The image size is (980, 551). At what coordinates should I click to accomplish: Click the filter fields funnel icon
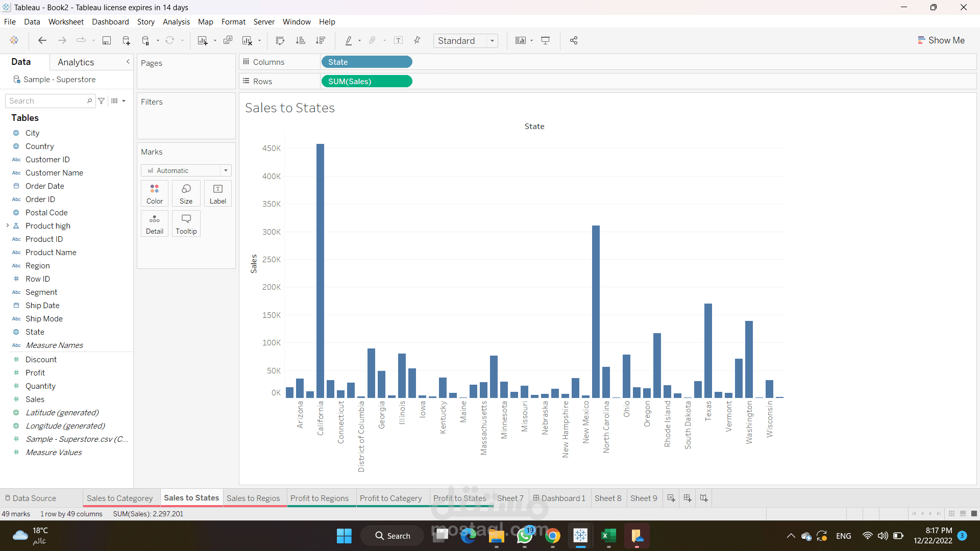pyautogui.click(x=102, y=101)
